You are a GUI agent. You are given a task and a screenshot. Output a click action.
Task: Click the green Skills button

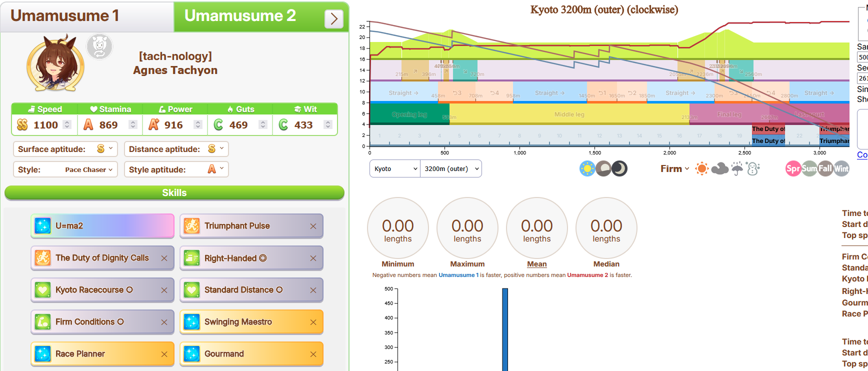(x=174, y=192)
